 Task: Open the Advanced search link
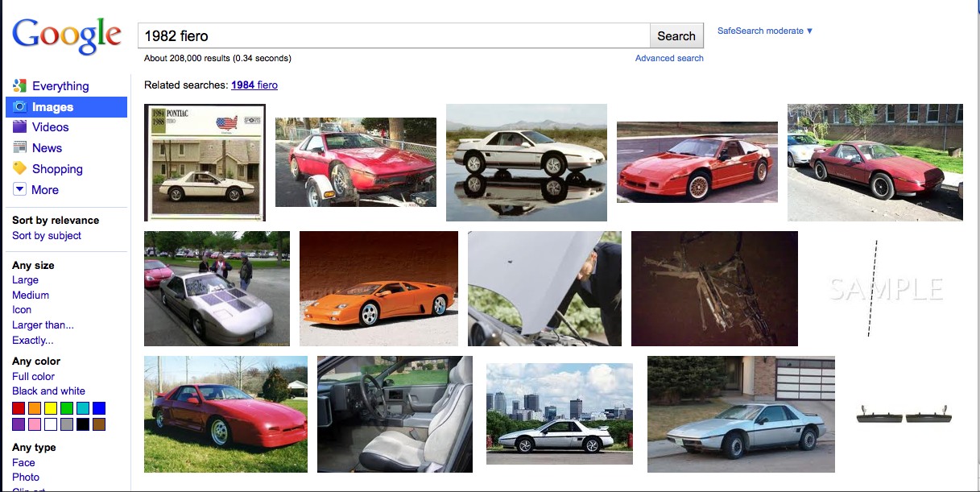tap(669, 58)
